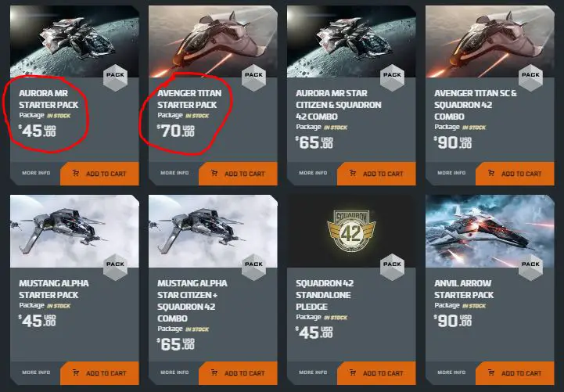Open the Avenger Titan Starter Pack ship image

(x=213, y=41)
